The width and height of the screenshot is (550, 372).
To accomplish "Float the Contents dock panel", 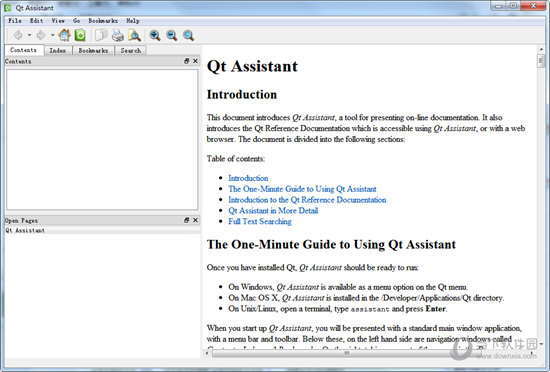I will point(187,61).
